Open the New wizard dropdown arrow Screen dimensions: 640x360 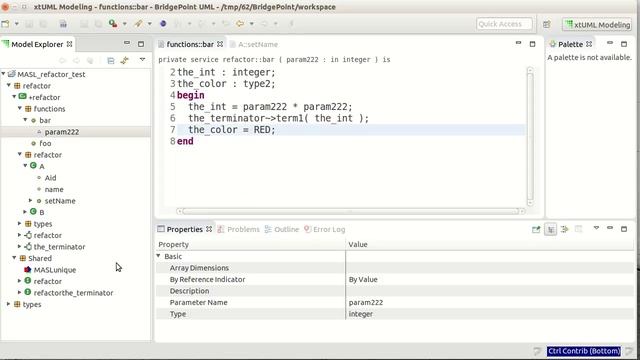coord(16,24)
